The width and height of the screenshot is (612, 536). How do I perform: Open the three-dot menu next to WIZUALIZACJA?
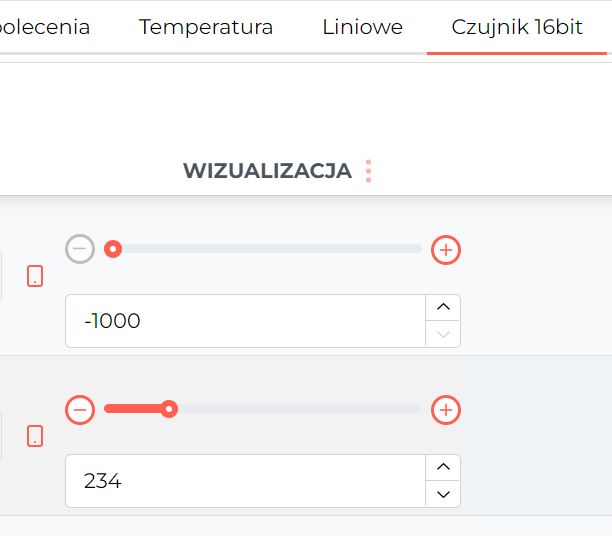click(368, 171)
